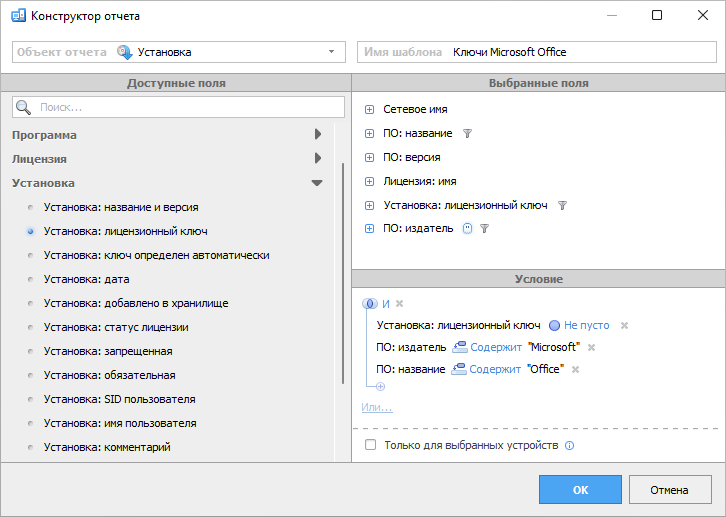This screenshot has height=517, width=726.
Task: Remove the Не пусто condition with its X
Action: [624, 325]
